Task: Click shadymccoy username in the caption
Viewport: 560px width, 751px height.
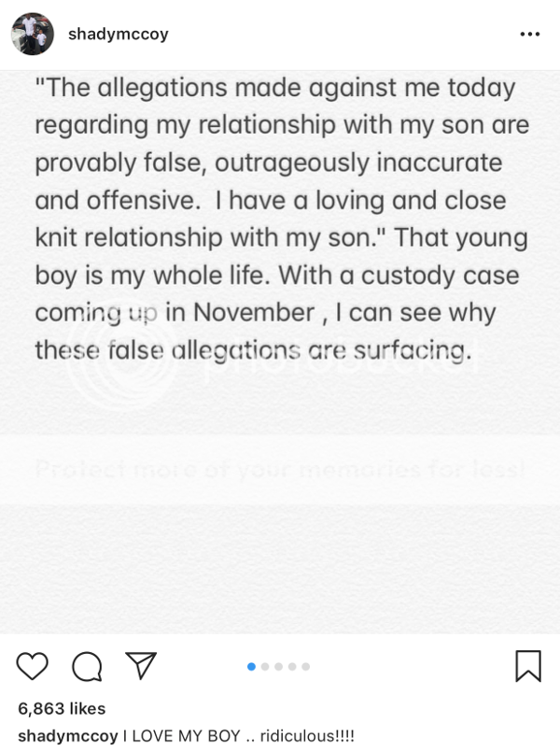Action: coord(67,735)
